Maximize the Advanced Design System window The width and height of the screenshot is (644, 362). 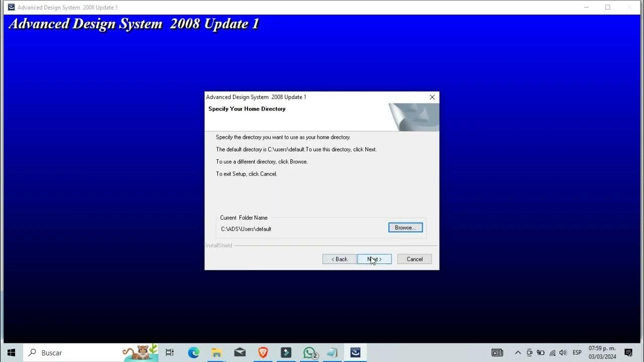608,7
